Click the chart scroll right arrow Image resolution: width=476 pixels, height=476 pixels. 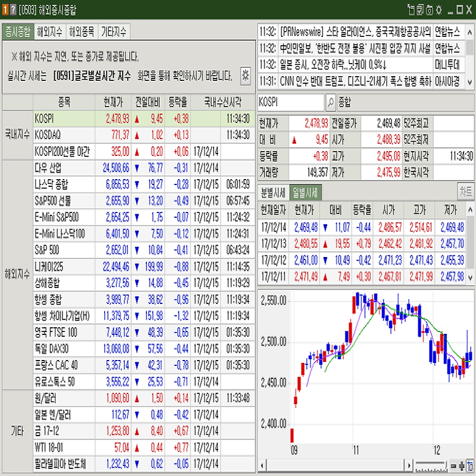(409, 465)
